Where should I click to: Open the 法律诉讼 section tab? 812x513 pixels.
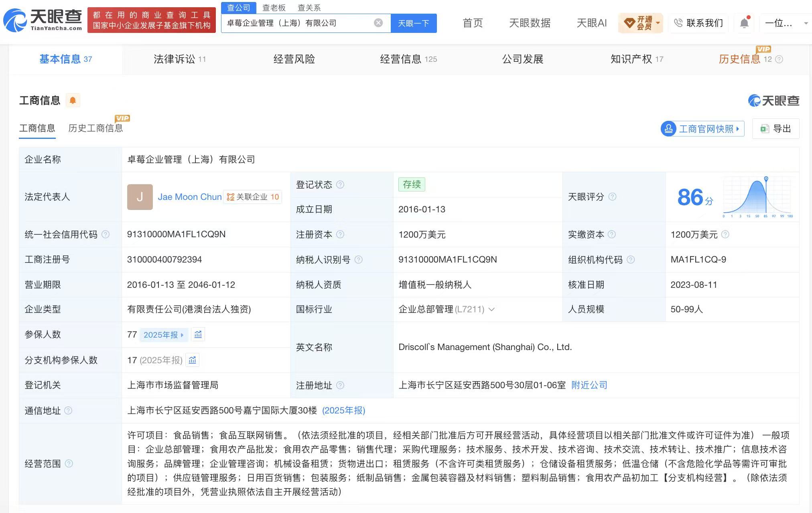[180, 59]
